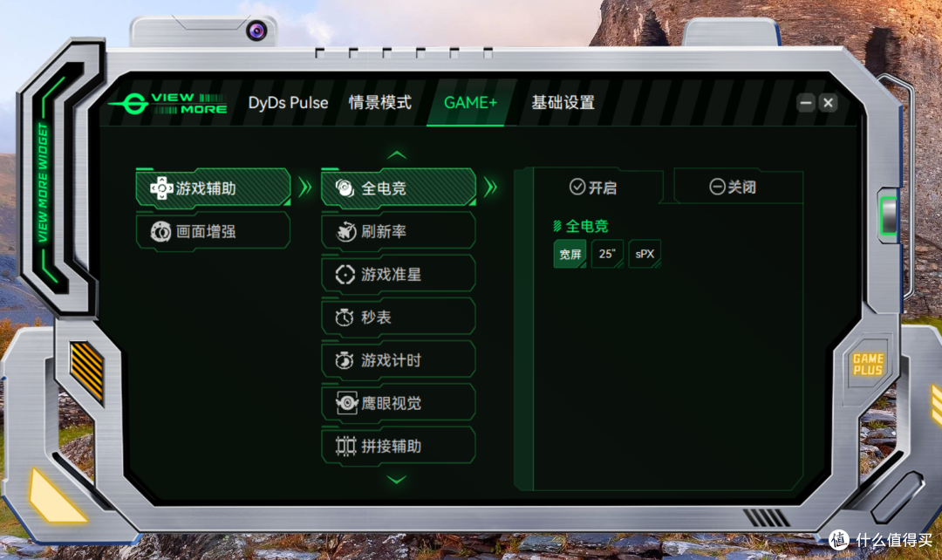
Task: Select the GAME+ tab
Action: 470,103
